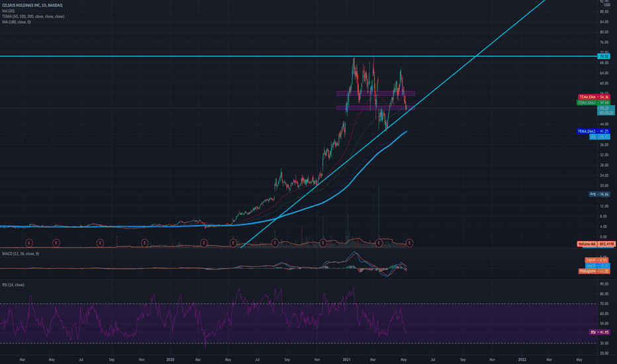The height and width of the screenshot is (364, 617).
Task: Select the 70.52 horizontal line price label
Action: pos(604,56)
